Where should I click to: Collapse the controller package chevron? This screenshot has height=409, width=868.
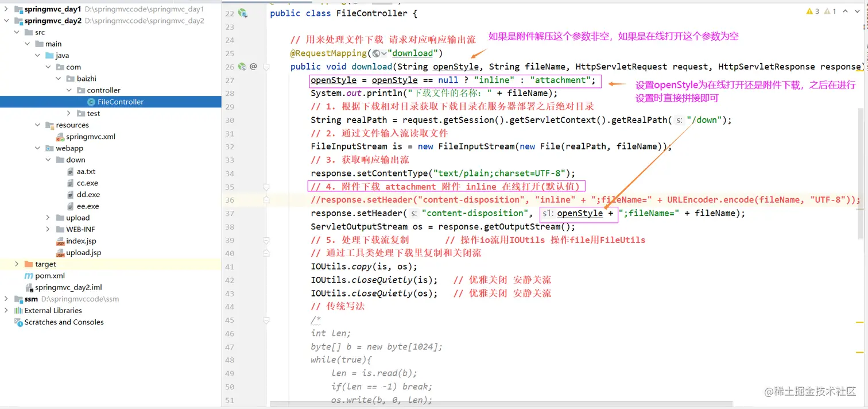pos(69,90)
